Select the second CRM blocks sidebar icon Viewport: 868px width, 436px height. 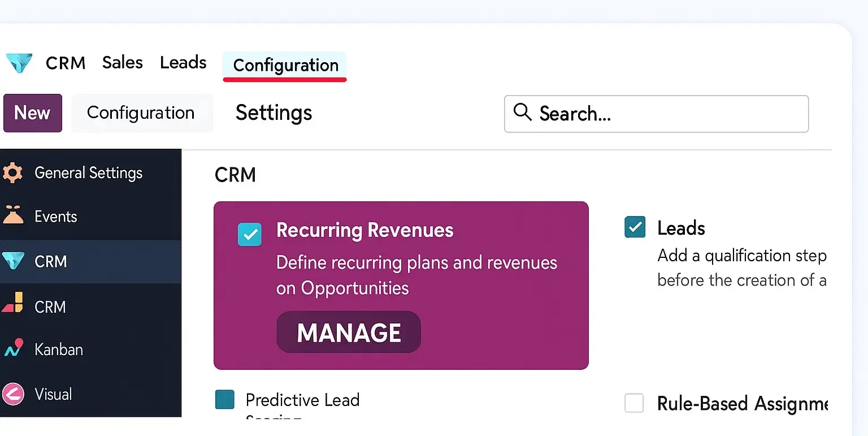(x=12, y=304)
